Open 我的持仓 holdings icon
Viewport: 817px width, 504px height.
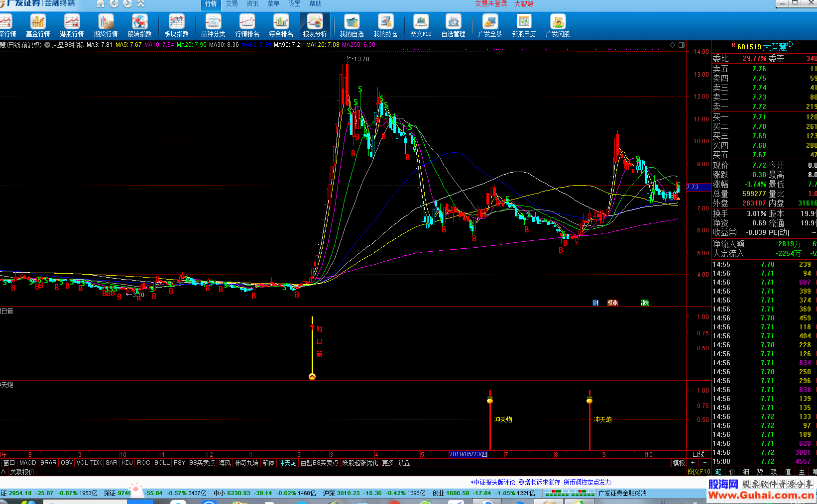coord(385,25)
